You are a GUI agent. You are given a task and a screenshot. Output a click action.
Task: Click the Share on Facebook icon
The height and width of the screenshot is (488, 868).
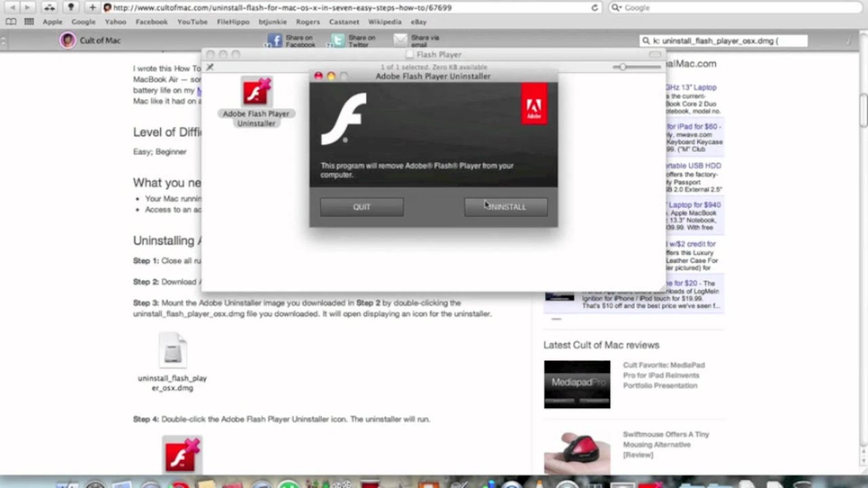pyautogui.click(x=274, y=41)
